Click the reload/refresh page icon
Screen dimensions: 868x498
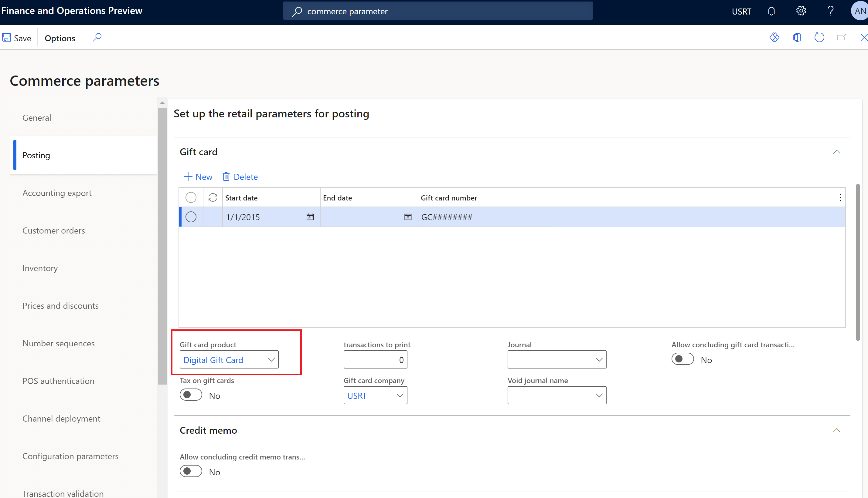point(819,38)
